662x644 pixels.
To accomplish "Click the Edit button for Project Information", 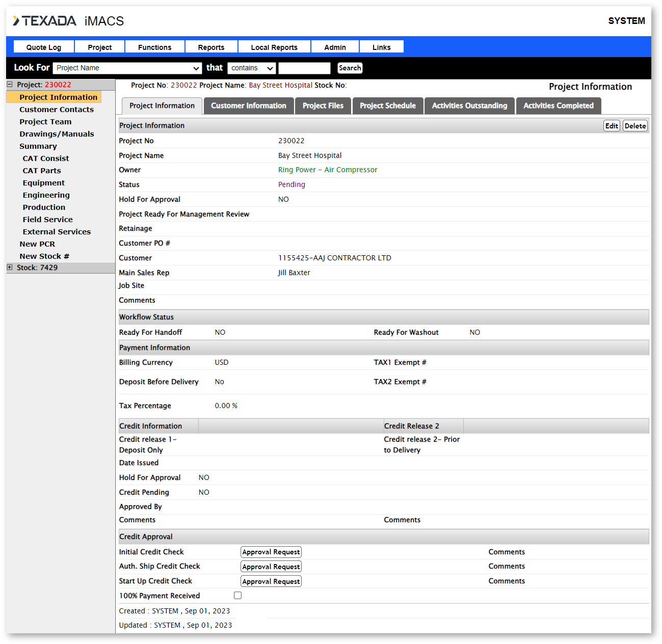I will [x=612, y=126].
